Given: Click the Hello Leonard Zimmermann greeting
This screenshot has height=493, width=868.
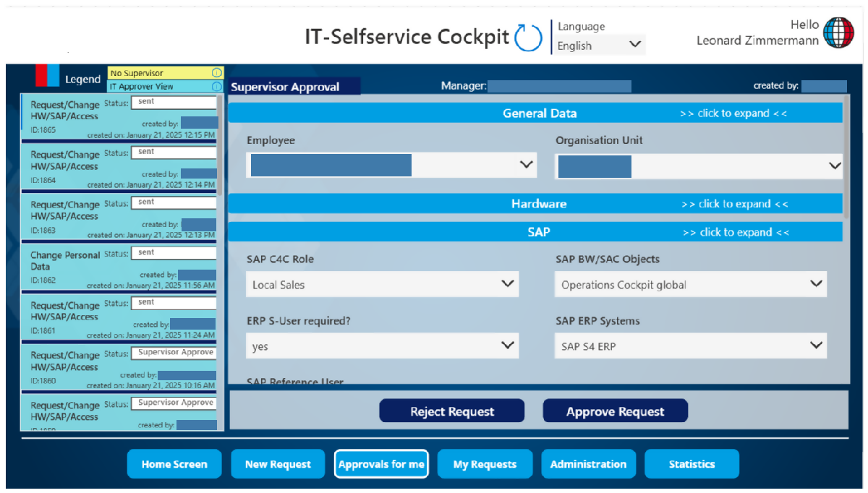Looking at the screenshot, I should point(758,33).
